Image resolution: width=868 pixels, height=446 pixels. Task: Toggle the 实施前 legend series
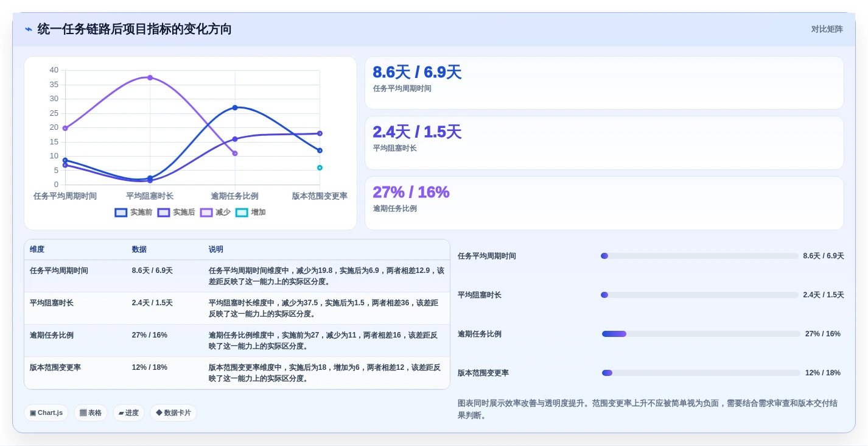133,213
